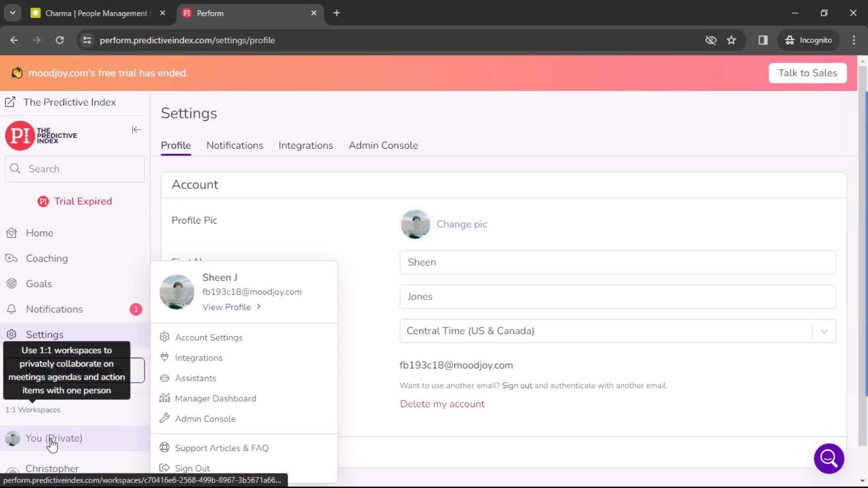Bookmark this page with star icon

coord(731,40)
